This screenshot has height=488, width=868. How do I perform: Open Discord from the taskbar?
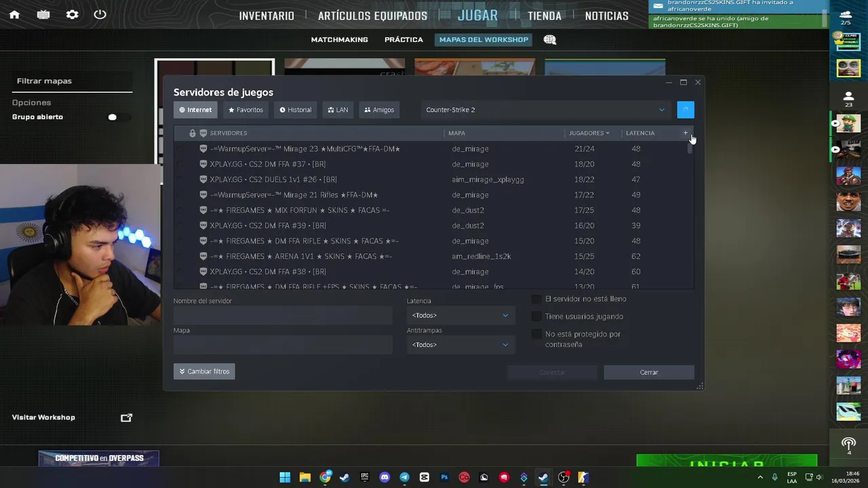pos(384,477)
